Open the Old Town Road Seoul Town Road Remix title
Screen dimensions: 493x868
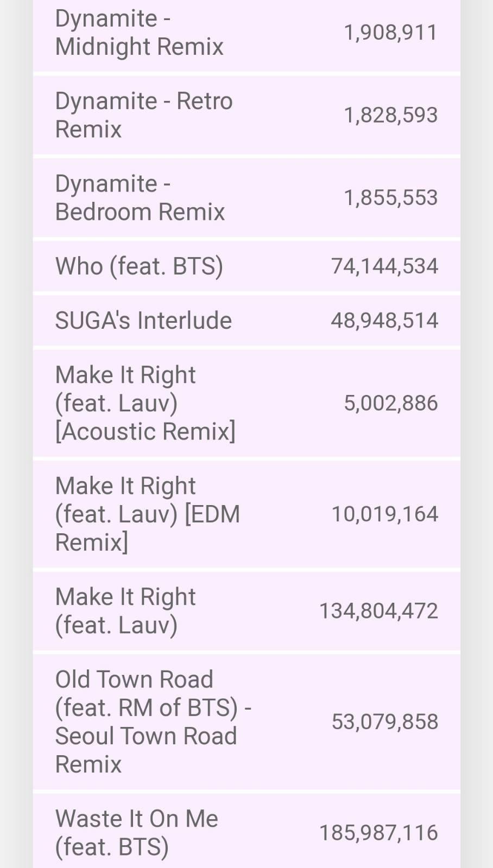coord(153,722)
